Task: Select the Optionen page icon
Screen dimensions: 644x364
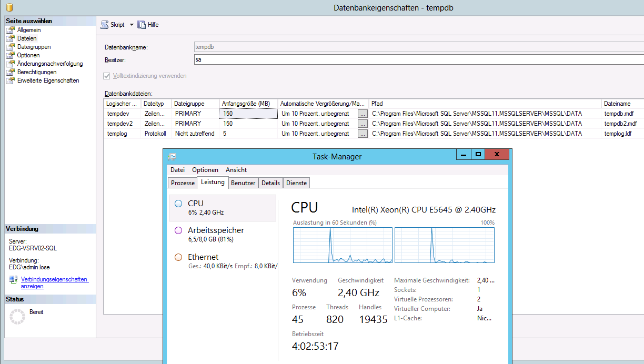Action: pyautogui.click(x=10, y=55)
